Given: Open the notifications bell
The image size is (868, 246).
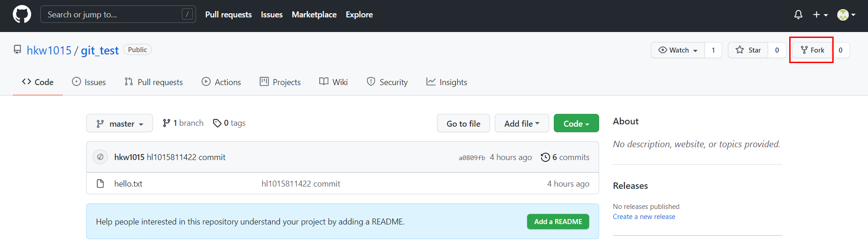Looking at the screenshot, I should pos(798,15).
